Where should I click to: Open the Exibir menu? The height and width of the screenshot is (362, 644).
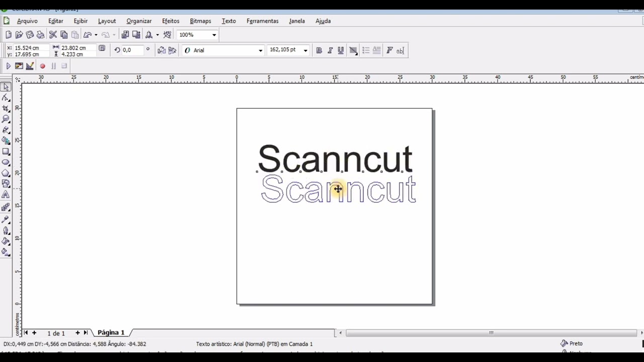(x=80, y=21)
